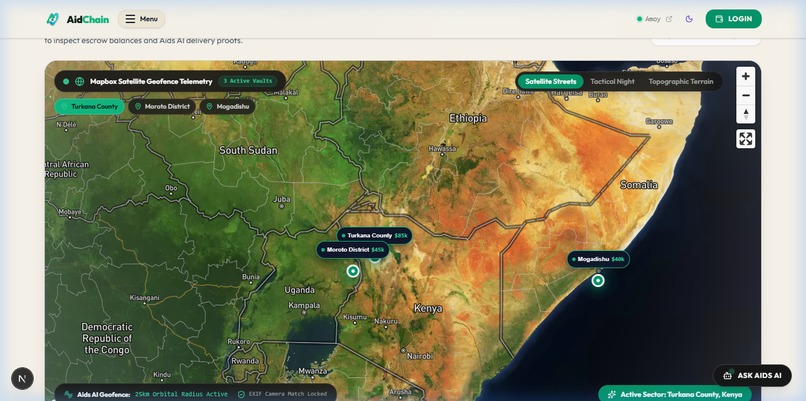Open the Amoy network external link icon
806x401 pixels.
(669, 19)
